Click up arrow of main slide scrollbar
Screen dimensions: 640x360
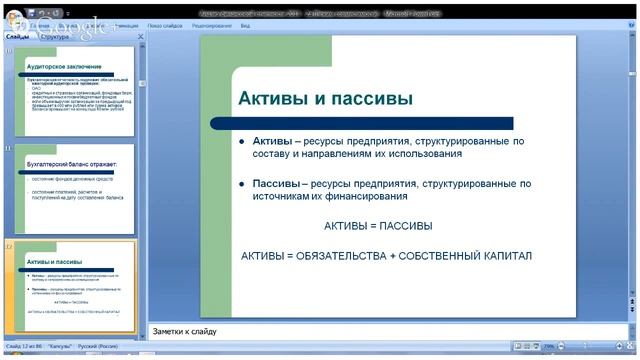pyautogui.click(x=632, y=36)
